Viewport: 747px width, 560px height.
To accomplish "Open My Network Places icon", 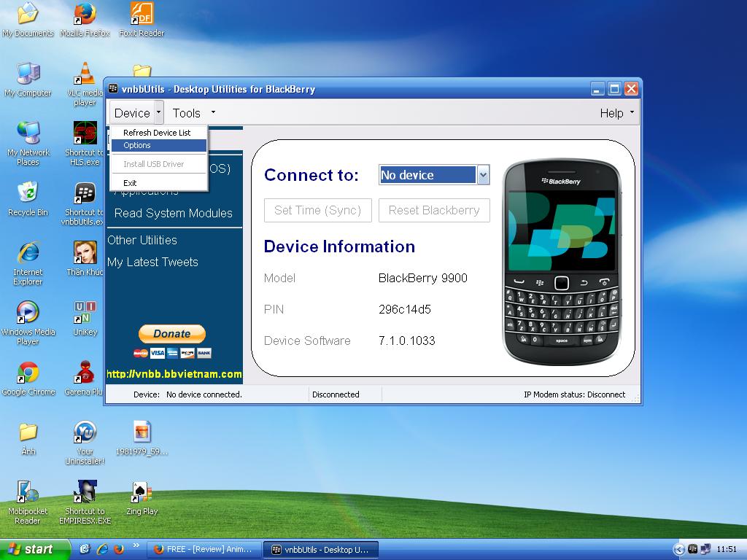I will (x=28, y=144).
